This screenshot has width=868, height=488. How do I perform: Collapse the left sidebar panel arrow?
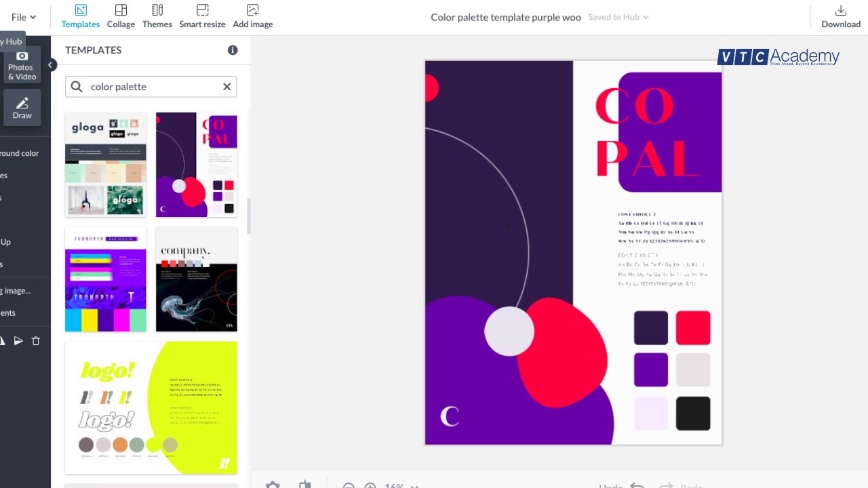51,65
